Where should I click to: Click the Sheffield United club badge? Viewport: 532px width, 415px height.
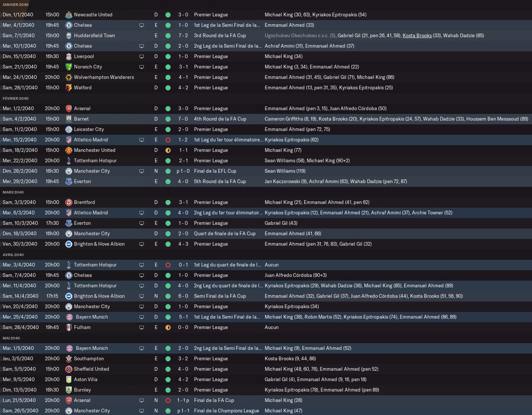68,369
